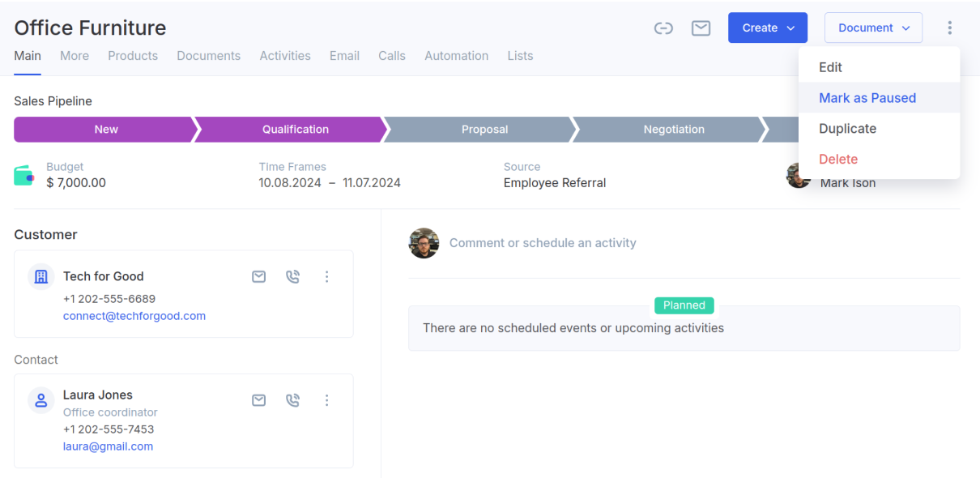Viewport: 980px width, 478px height.
Task: Switch to the Products tab
Action: click(133, 56)
